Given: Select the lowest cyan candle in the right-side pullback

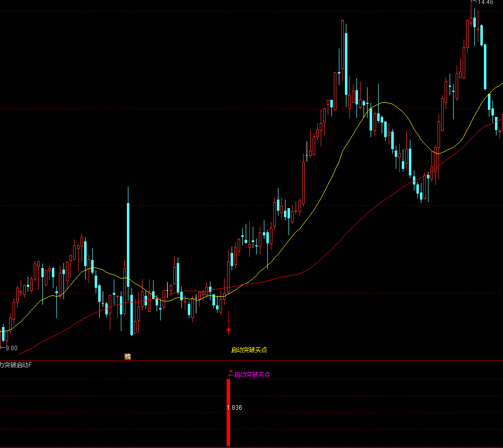Looking at the screenshot, I should coord(421,195).
